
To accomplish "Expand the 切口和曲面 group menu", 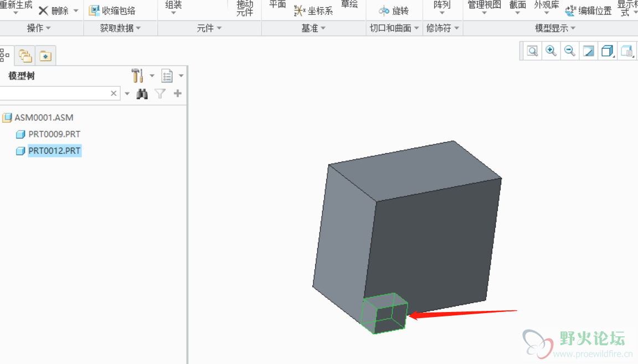I will 394,28.
